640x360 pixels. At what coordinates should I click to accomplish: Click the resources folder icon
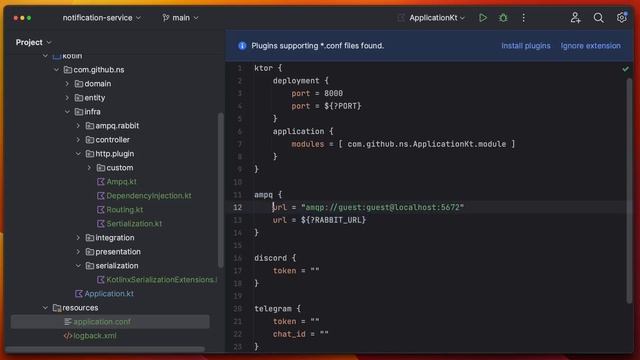click(57, 308)
